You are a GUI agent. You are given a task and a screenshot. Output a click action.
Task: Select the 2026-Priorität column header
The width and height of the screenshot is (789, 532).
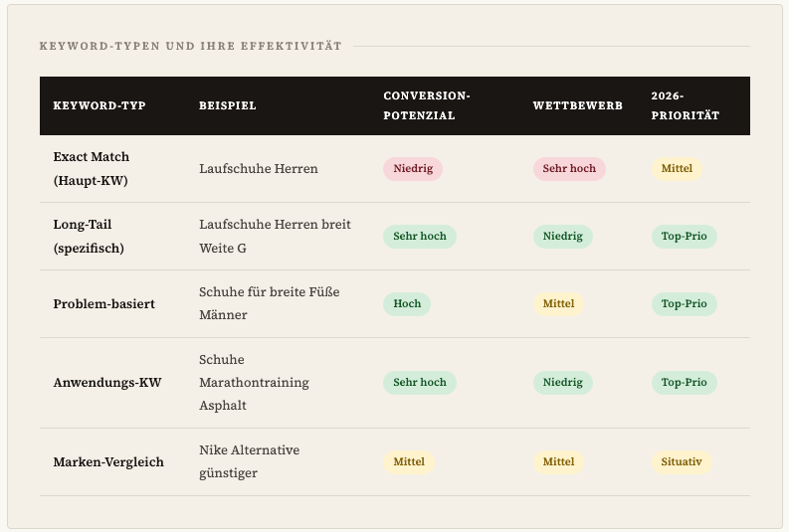pyautogui.click(x=685, y=105)
